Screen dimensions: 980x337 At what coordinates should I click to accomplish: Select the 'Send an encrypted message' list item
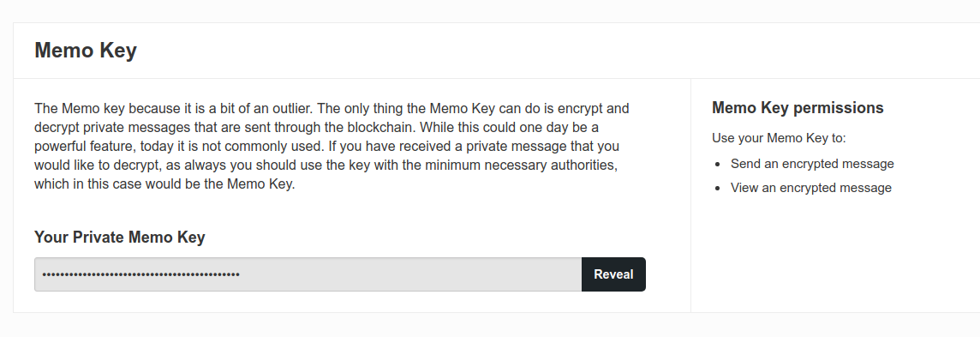click(x=812, y=164)
